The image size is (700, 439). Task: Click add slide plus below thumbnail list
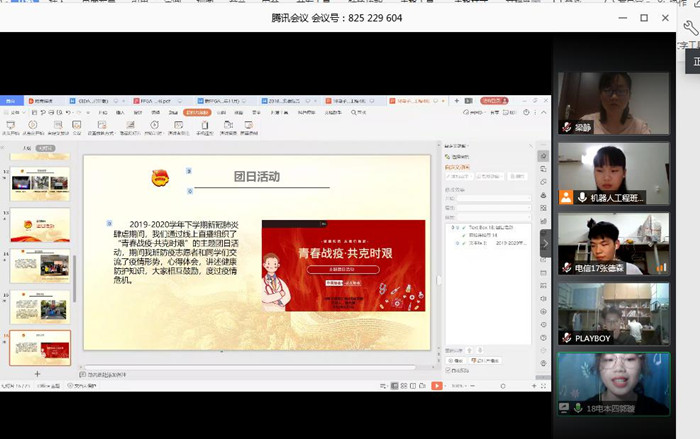tap(38, 374)
